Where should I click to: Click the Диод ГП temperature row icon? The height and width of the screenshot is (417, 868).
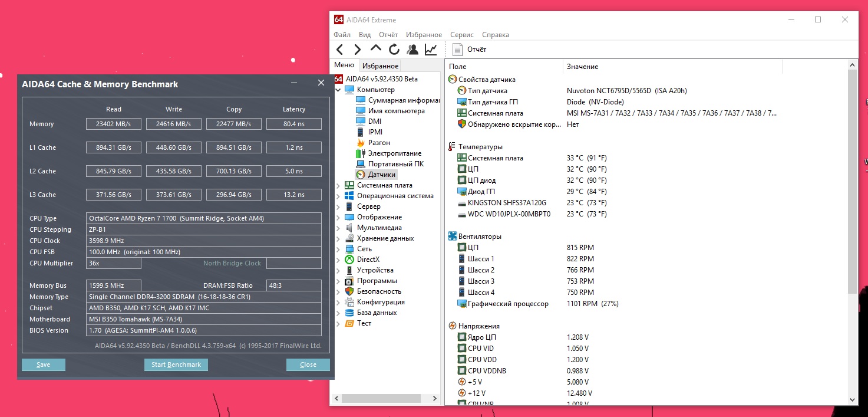tap(462, 192)
